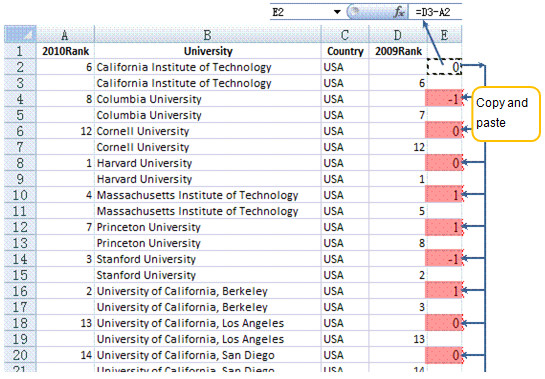Screen dimensions: 545x379
Task: Click cell D19 with value 13
Action: 397,339
